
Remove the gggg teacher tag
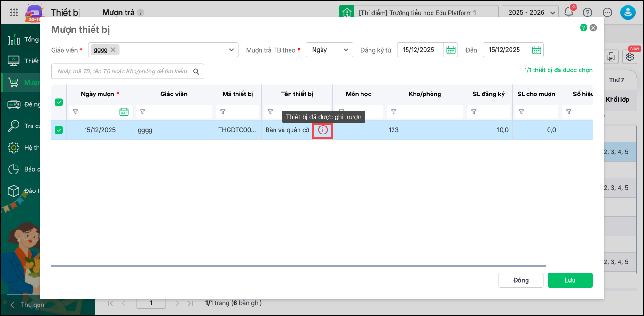point(113,50)
